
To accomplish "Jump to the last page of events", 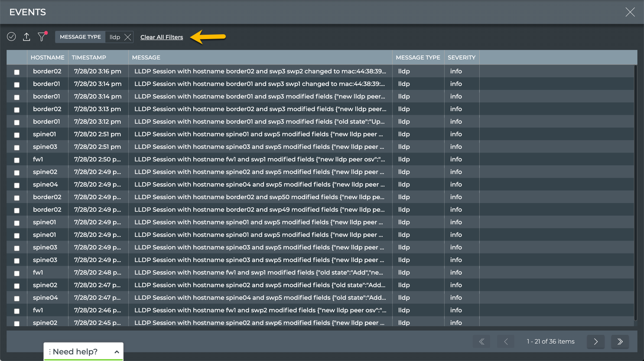I will 620,341.
